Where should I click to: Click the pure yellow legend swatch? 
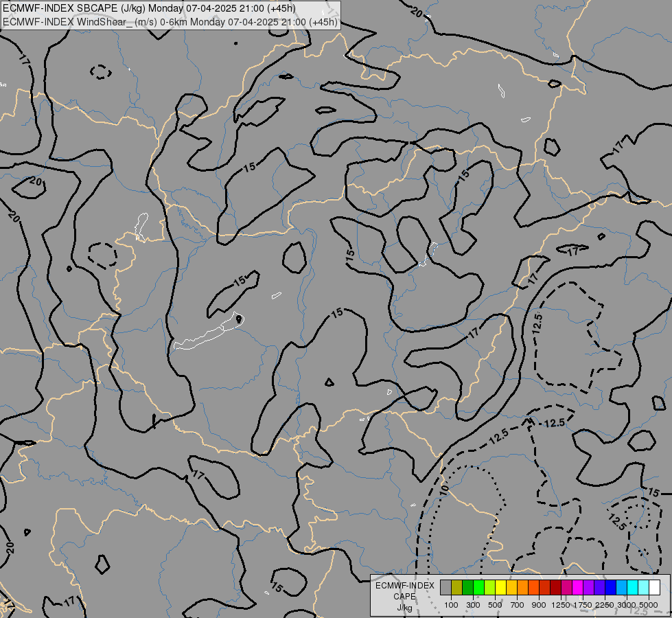pos(500,588)
